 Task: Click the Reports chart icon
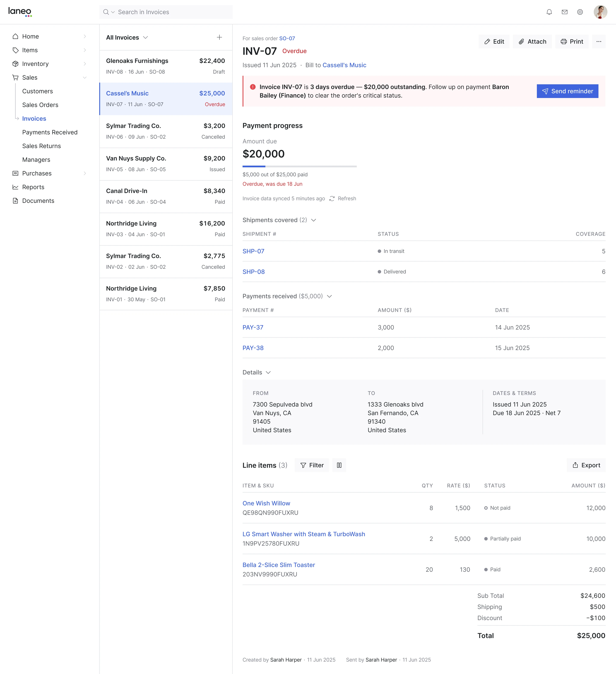click(x=15, y=187)
